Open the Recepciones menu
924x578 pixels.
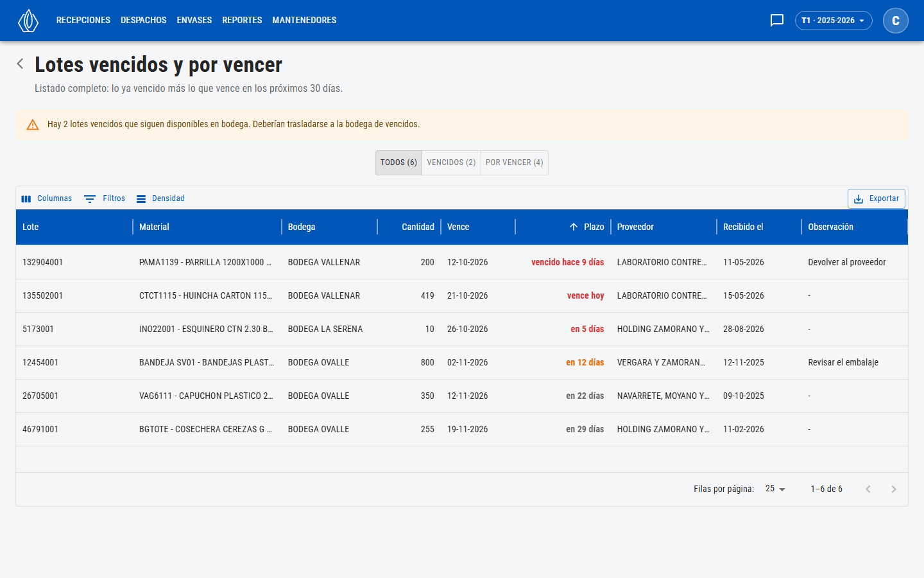coord(83,21)
